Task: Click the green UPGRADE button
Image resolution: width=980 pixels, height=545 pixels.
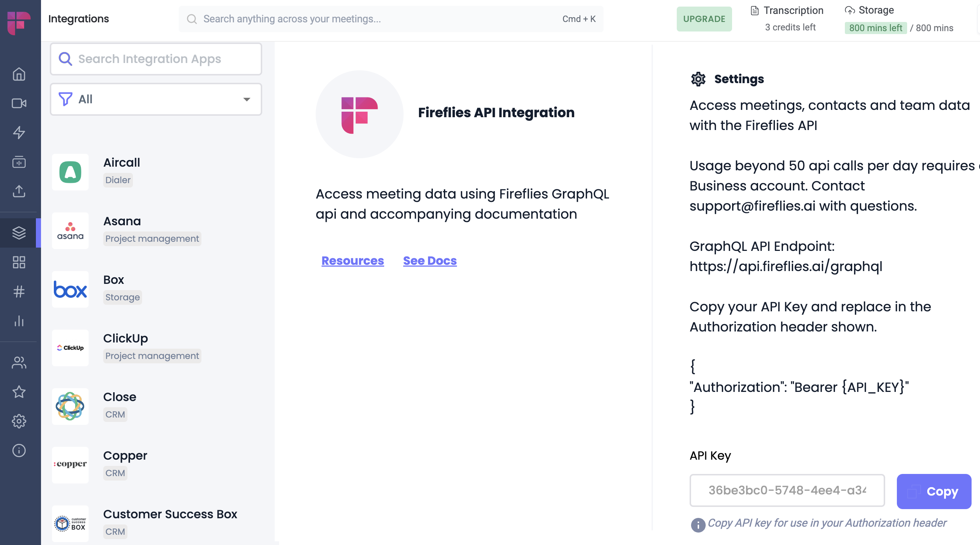Action: [704, 19]
